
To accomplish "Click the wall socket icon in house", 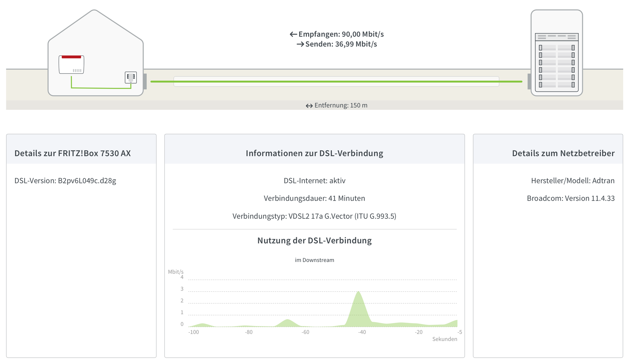I will 131,78.
